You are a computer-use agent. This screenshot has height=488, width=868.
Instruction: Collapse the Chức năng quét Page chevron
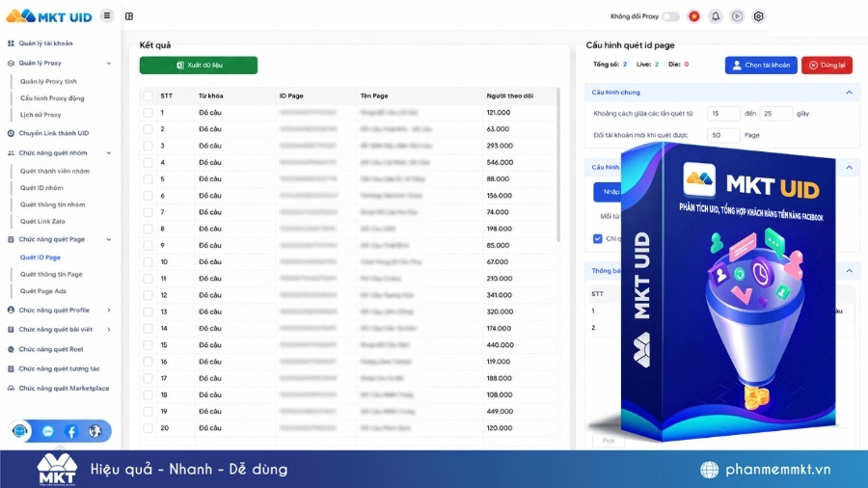click(x=108, y=239)
